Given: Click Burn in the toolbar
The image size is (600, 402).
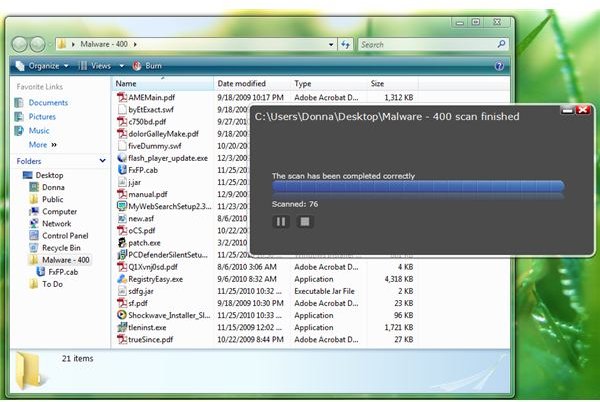Looking at the screenshot, I should tap(147, 66).
